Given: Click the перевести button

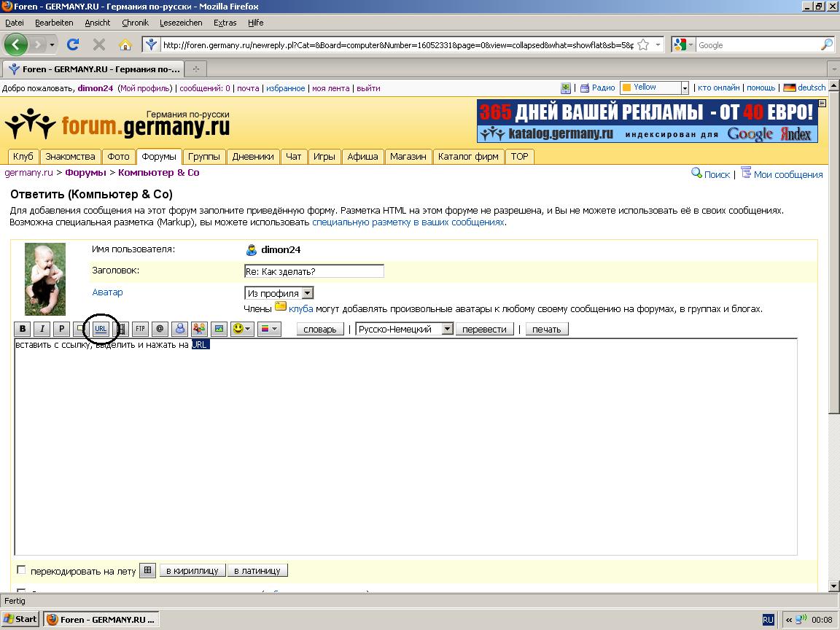Looking at the screenshot, I should [x=484, y=329].
